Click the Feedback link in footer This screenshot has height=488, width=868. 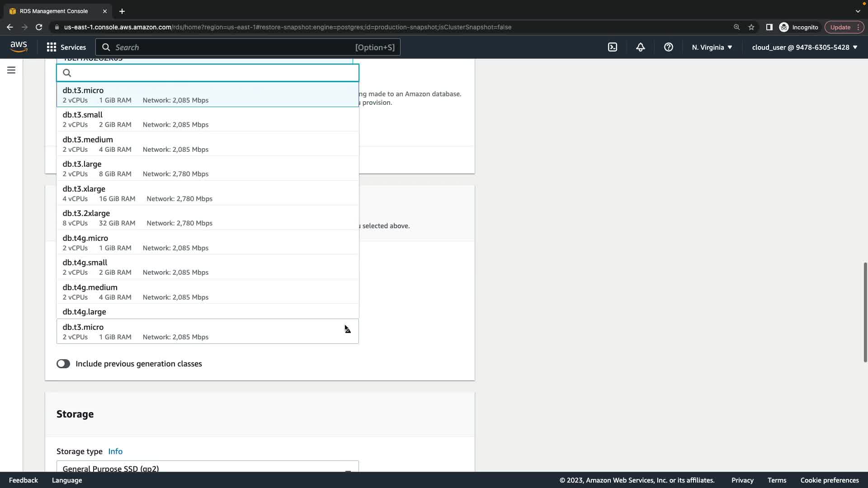(x=24, y=480)
